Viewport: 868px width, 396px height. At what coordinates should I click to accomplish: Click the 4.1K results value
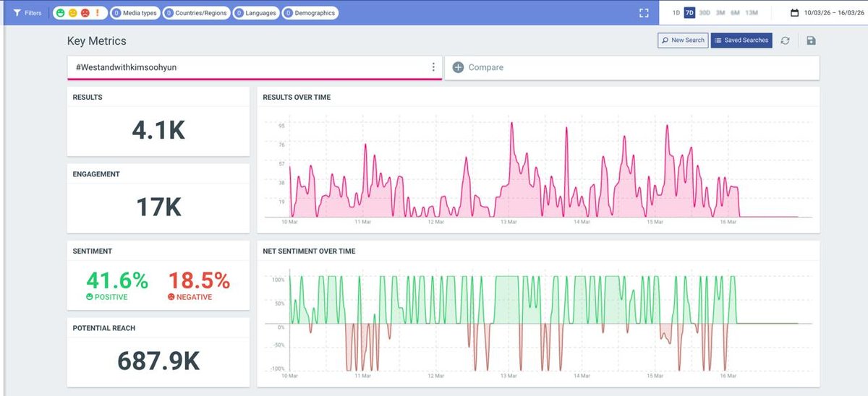pyautogui.click(x=158, y=129)
